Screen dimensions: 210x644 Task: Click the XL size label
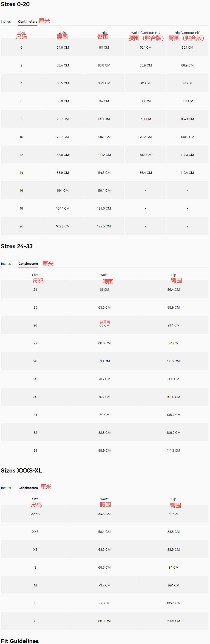[x=35, y=621]
